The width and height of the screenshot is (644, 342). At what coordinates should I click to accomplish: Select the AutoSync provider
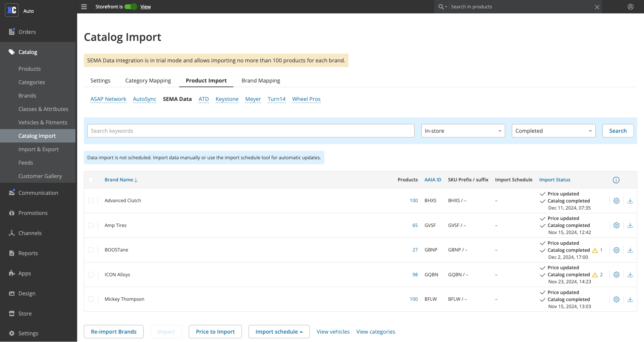pyautogui.click(x=145, y=99)
